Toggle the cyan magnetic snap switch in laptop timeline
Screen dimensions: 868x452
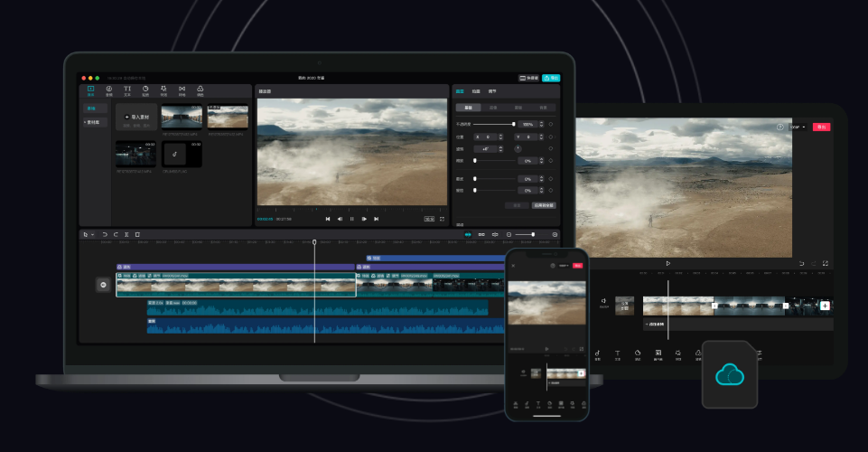tap(468, 235)
